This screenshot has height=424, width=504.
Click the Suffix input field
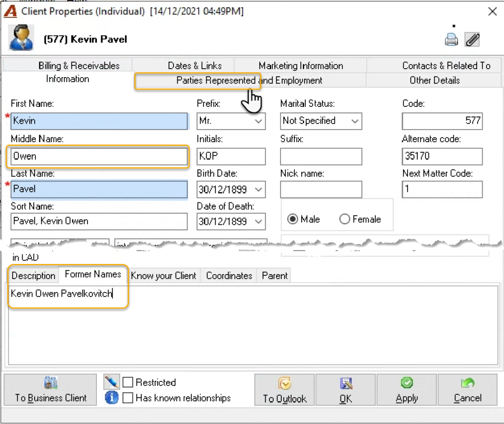coord(321,156)
